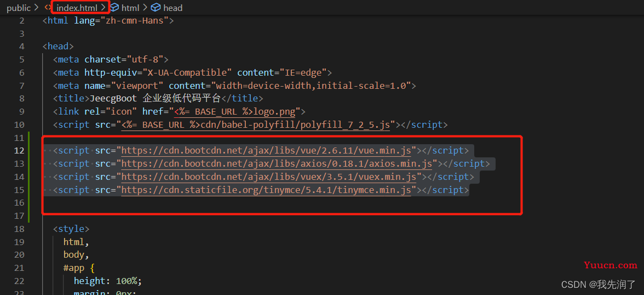Click the HTML file icon in the breadcrumb

[x=47, y=8]
